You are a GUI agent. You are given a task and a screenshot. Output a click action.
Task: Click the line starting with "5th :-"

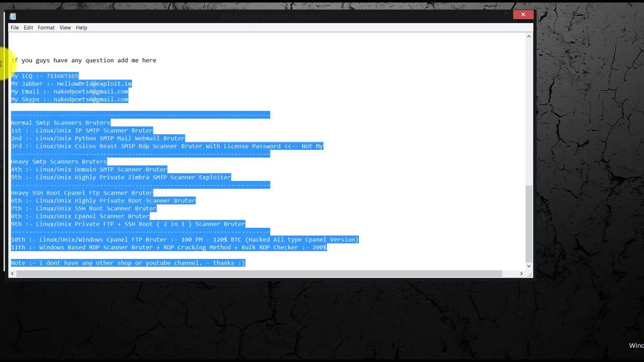point(121,177)
